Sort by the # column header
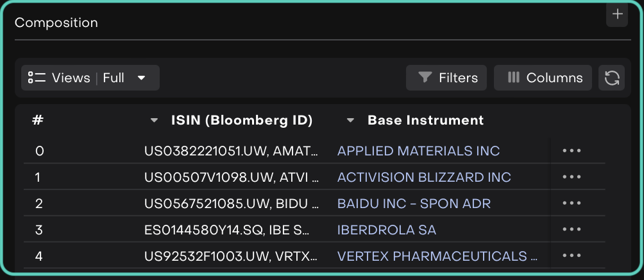 (x=37, y=120)
